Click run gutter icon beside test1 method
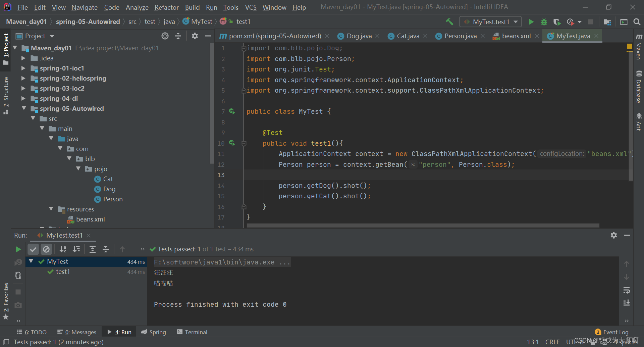 tap(232, 143)
